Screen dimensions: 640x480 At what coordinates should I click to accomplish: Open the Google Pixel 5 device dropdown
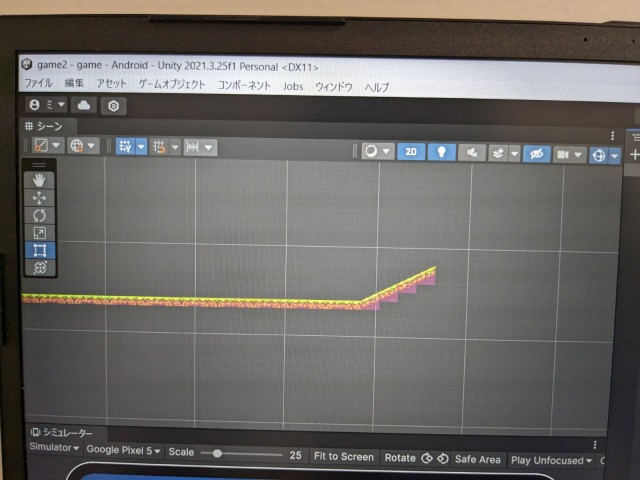123,451
